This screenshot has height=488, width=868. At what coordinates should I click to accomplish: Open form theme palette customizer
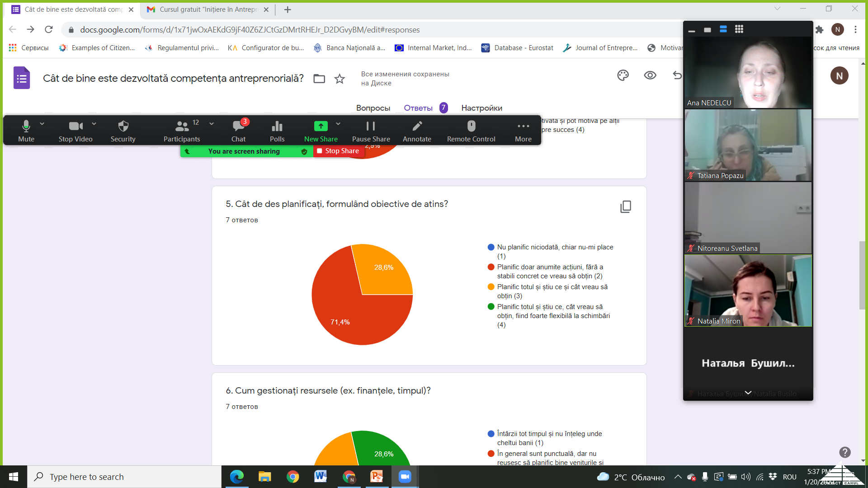point(623,75)
